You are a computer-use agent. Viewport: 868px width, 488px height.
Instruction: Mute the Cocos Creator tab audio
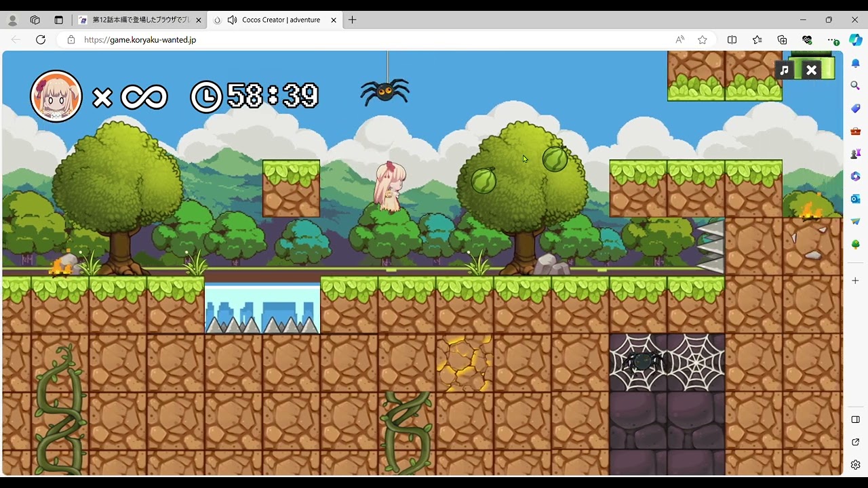(x=232, y=20)
